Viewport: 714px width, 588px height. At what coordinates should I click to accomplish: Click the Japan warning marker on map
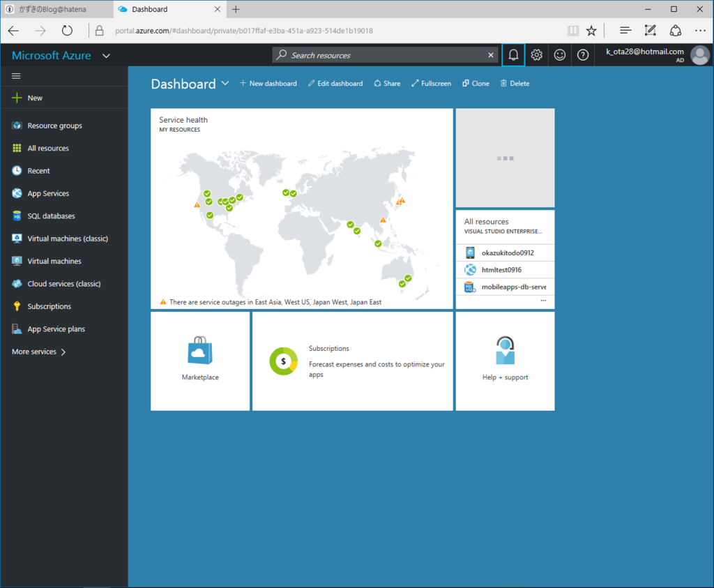point(401,200)
